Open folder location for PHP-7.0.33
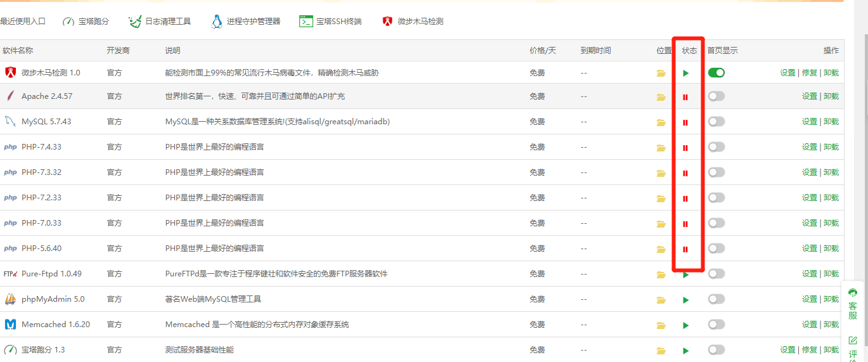Screen dimensions: 868x362 (661, 224)
